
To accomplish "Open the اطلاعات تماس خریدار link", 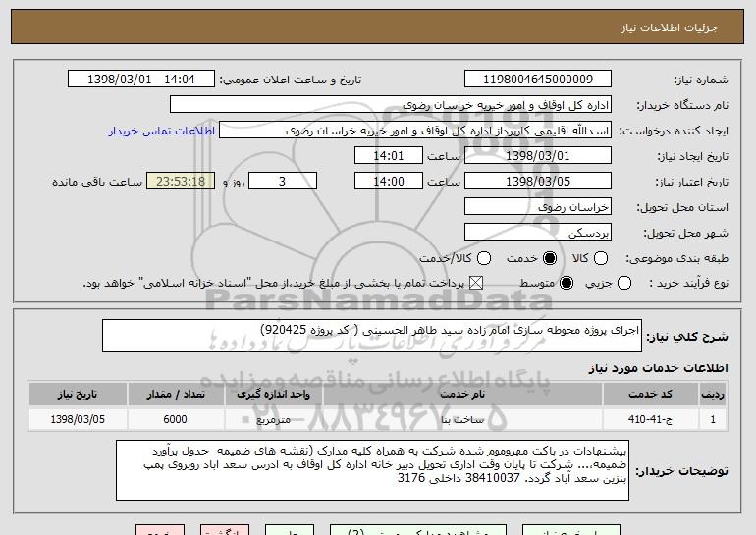I will tap(162, 131).
